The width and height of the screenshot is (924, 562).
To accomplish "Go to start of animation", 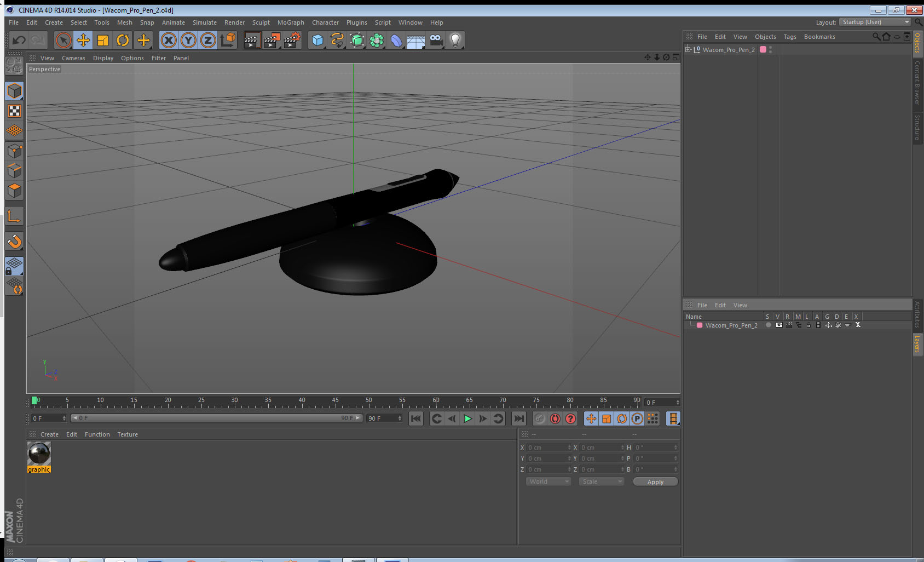I will tap(416, 418).
